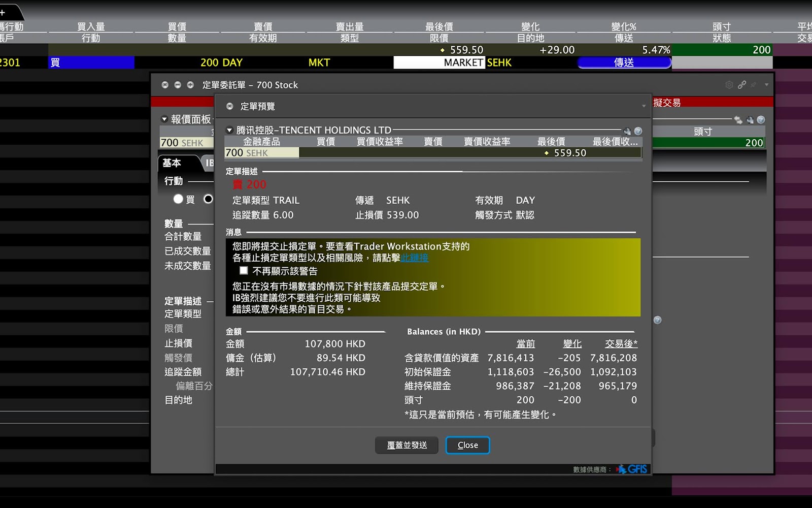812x508 pixels.
Task: Click the pin icon in order ticket title bar
Action: 754,85
